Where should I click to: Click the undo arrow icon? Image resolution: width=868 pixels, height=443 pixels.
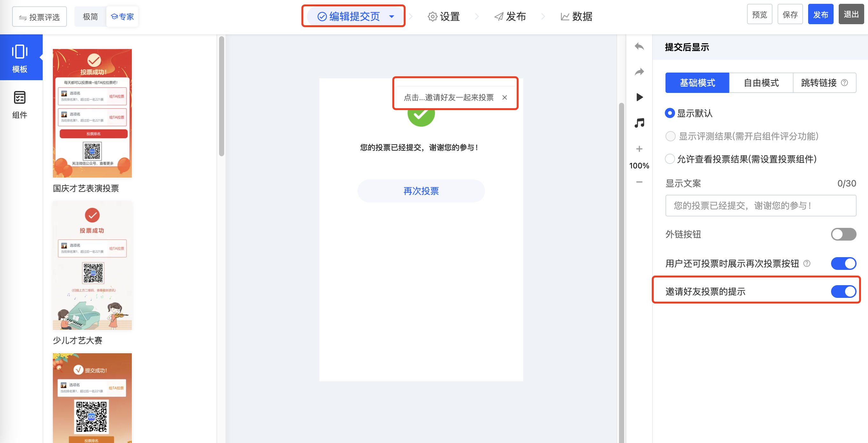639,46
